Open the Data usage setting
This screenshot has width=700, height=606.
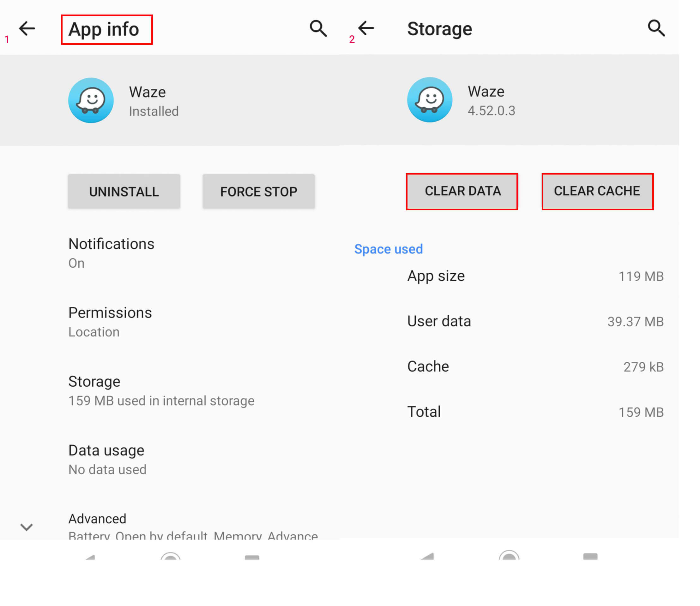[x=169, y=459]
